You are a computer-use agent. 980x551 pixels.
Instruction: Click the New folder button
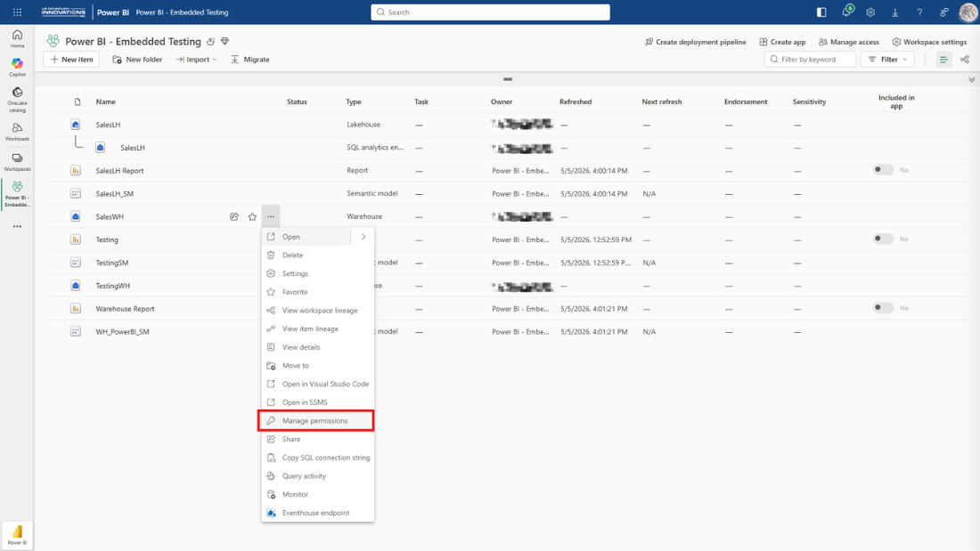coord(137,60)
